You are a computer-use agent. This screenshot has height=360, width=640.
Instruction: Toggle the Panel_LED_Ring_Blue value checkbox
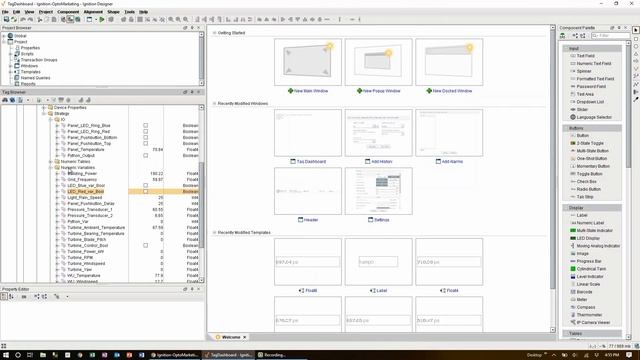click(x=145, y=125)
